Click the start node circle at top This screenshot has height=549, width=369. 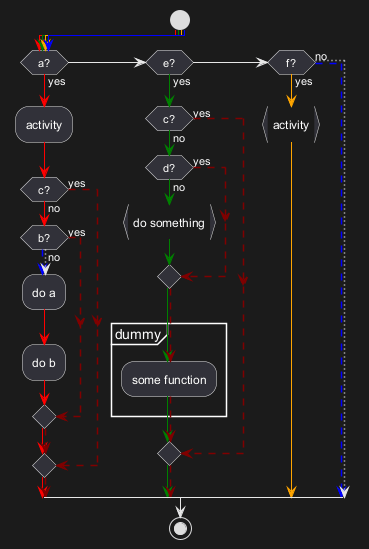180,20
